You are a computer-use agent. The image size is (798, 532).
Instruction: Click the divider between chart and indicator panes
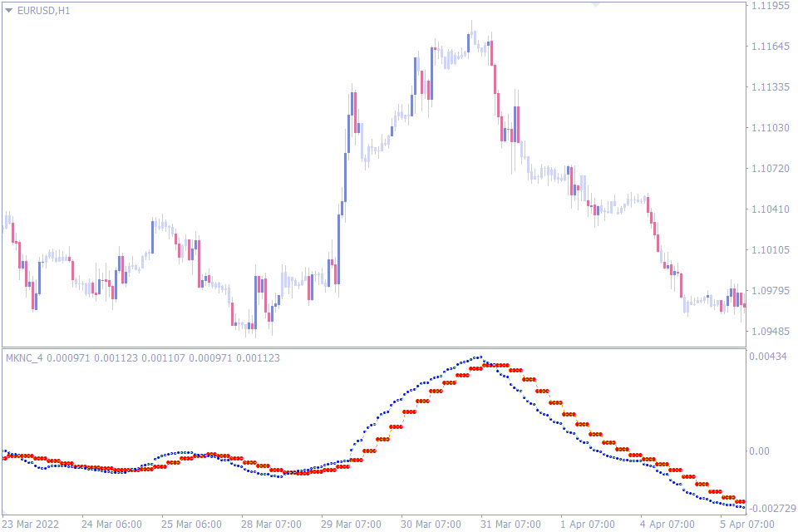point(374,347)
